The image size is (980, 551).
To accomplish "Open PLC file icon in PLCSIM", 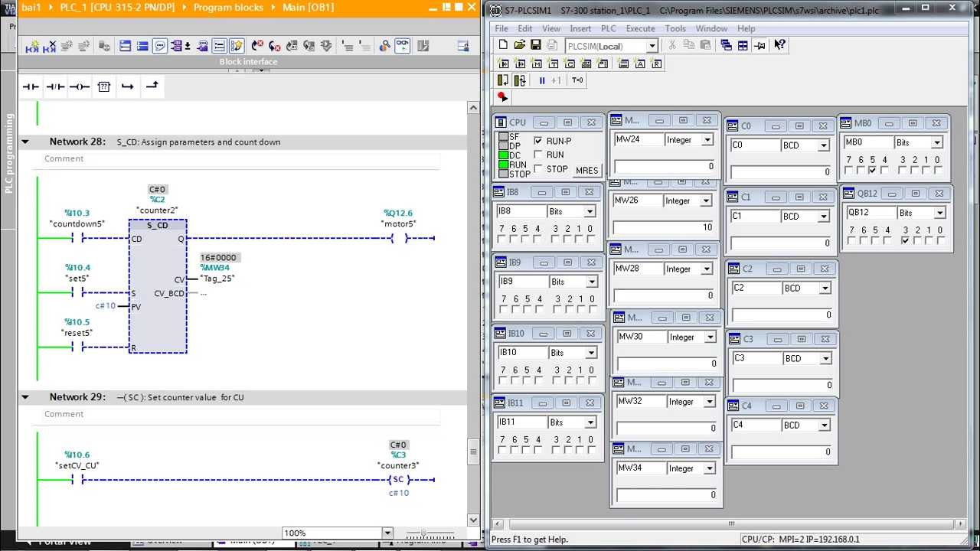I will (519, 45).
